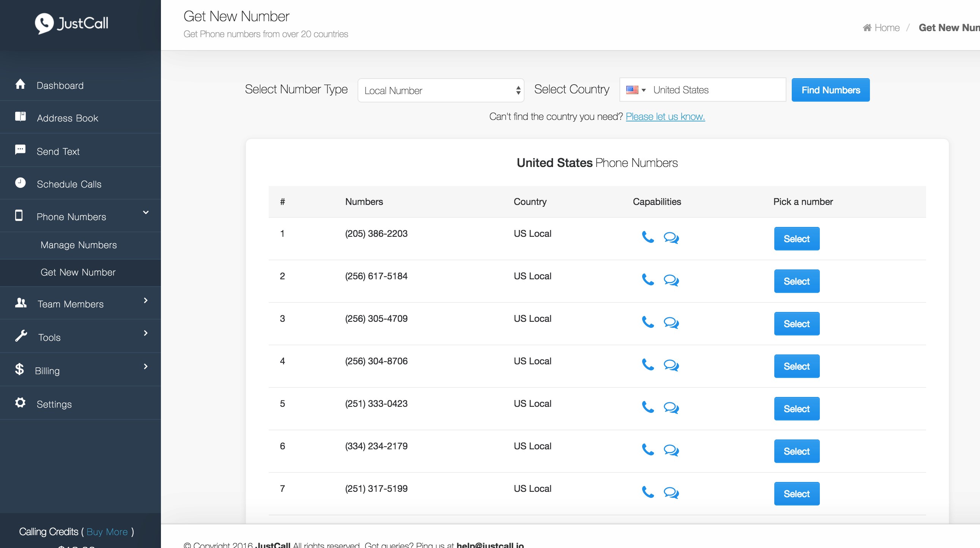Open the country flag dropdown
The height and width of the screenshot is (548, 980).
coord(636,90)
